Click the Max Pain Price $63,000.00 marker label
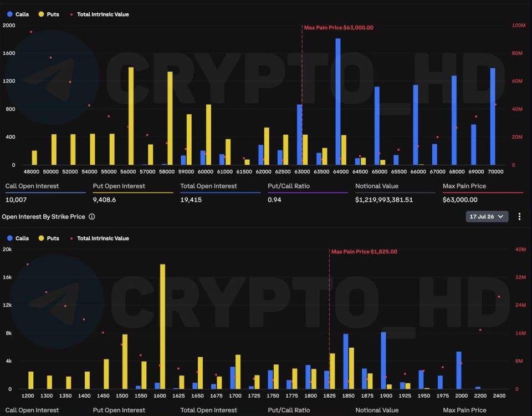The image size is (532, 416). pos(339,28)
